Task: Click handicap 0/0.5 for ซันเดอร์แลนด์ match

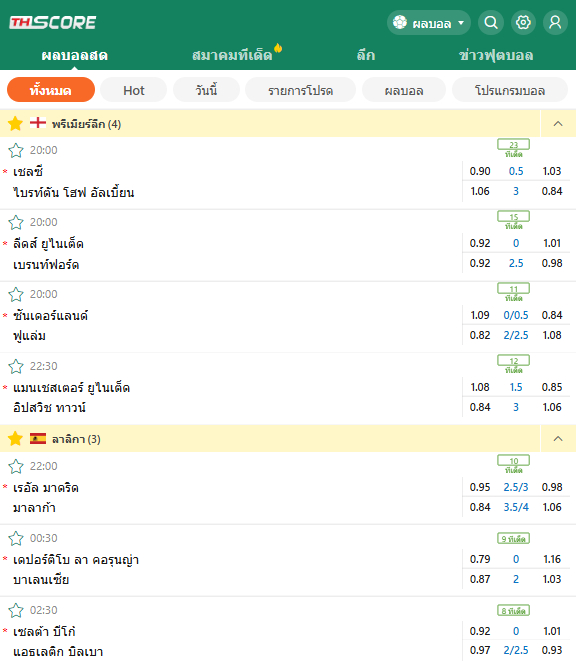Action: click(x=516, y=315)
